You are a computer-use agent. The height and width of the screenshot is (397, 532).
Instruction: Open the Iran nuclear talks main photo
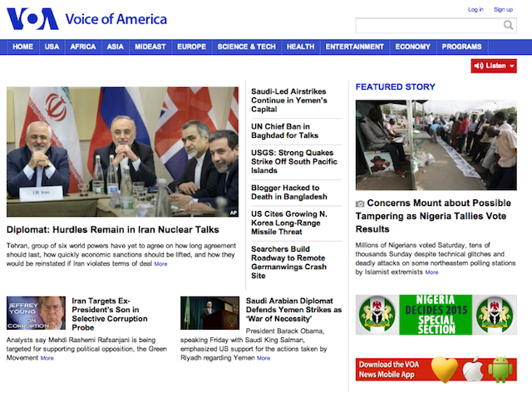point(122,153)
